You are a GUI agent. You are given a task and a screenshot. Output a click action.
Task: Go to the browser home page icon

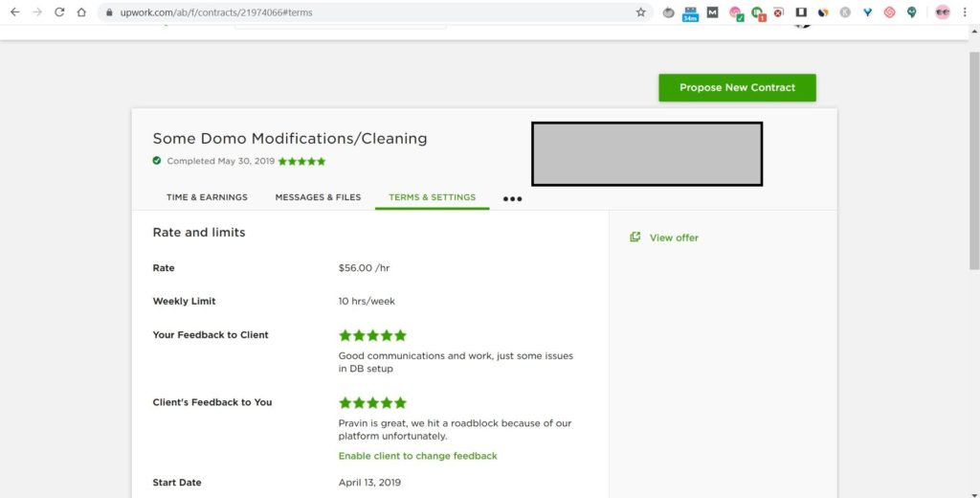coord(81,12)
